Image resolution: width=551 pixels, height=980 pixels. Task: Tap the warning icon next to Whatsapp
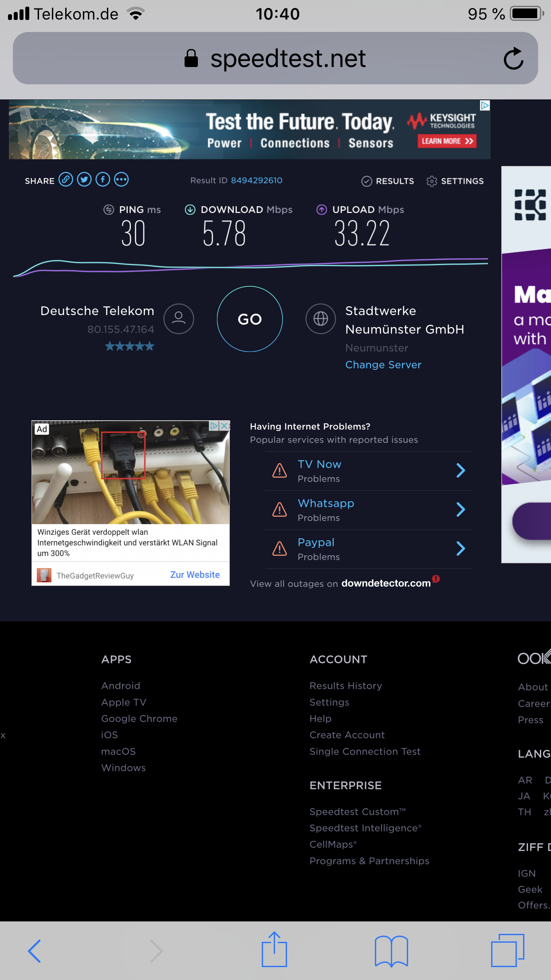tap(279, 510)
